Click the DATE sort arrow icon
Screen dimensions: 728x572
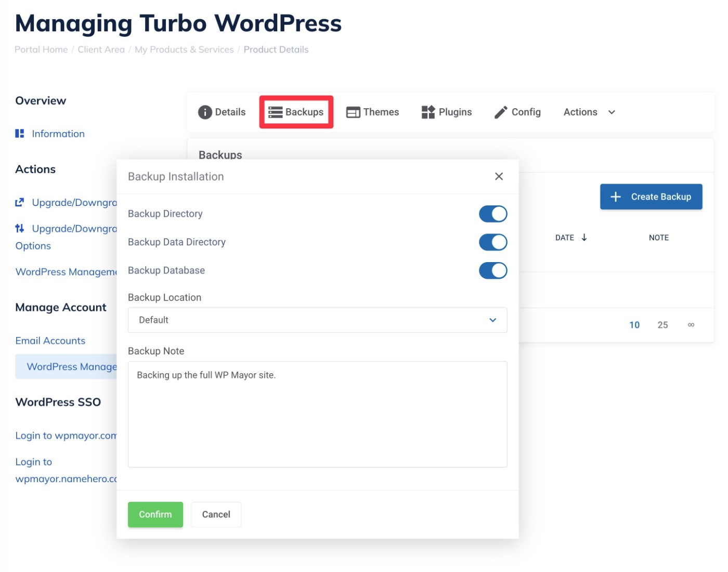(584, 238)
